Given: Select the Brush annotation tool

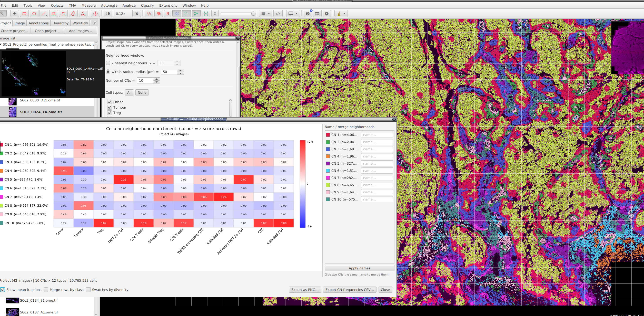Looking at the screenshot, I should point(73,14).
